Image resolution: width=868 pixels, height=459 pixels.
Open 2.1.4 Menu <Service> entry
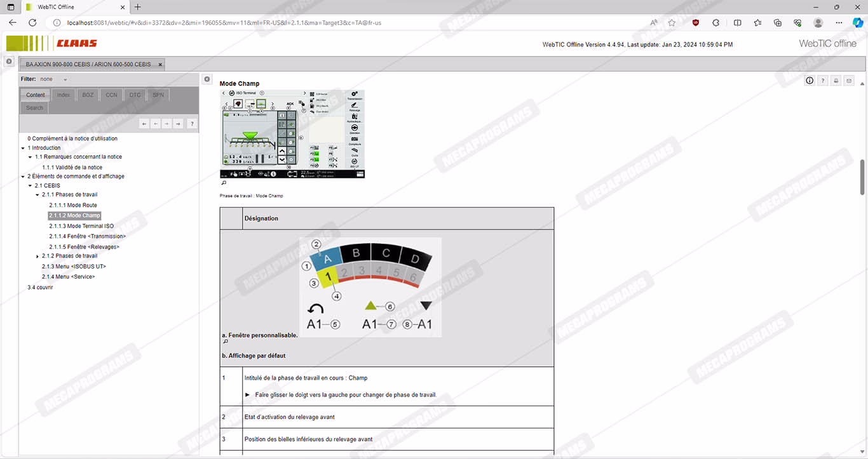68,277
